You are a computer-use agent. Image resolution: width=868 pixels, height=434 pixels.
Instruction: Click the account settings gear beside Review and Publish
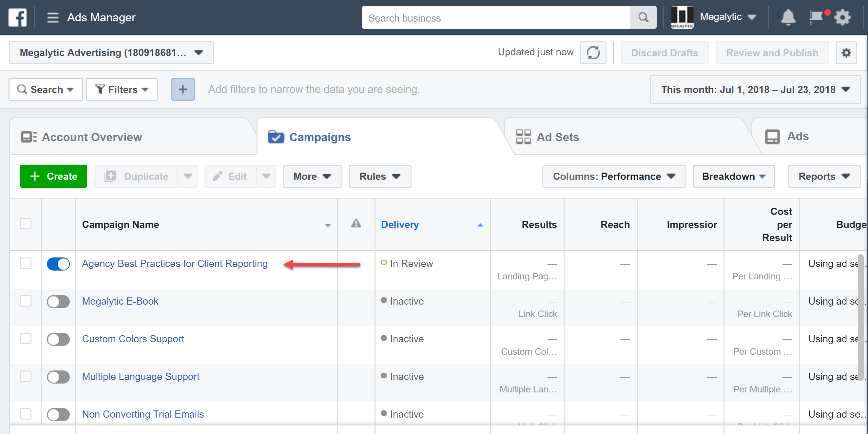pos(846,53)
